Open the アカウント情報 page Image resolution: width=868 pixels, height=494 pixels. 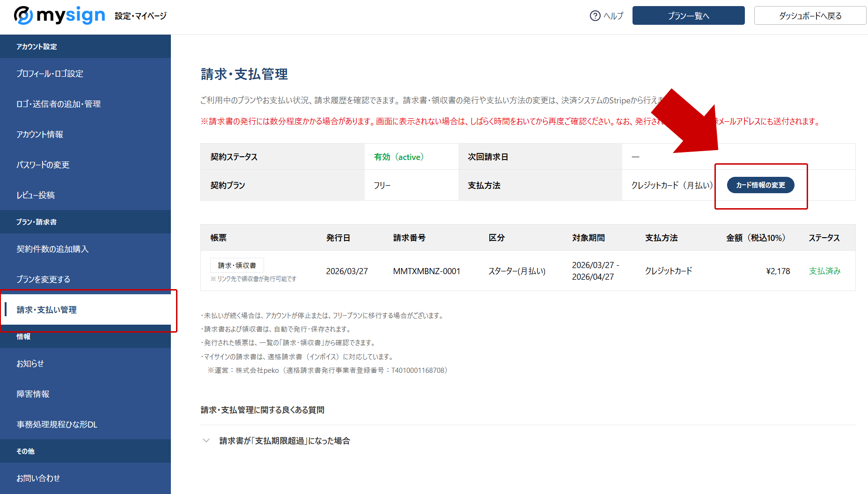pos(40,134)
